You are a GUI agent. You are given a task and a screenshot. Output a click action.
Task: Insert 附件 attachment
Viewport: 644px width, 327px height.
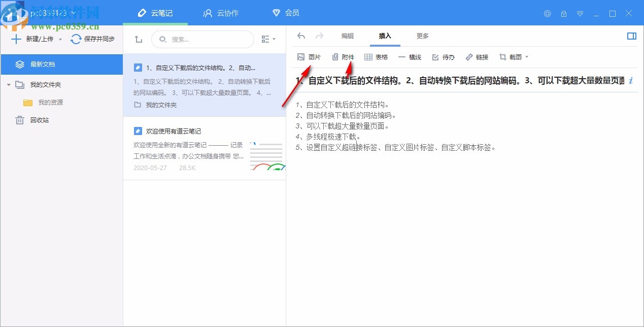(344, 57)
